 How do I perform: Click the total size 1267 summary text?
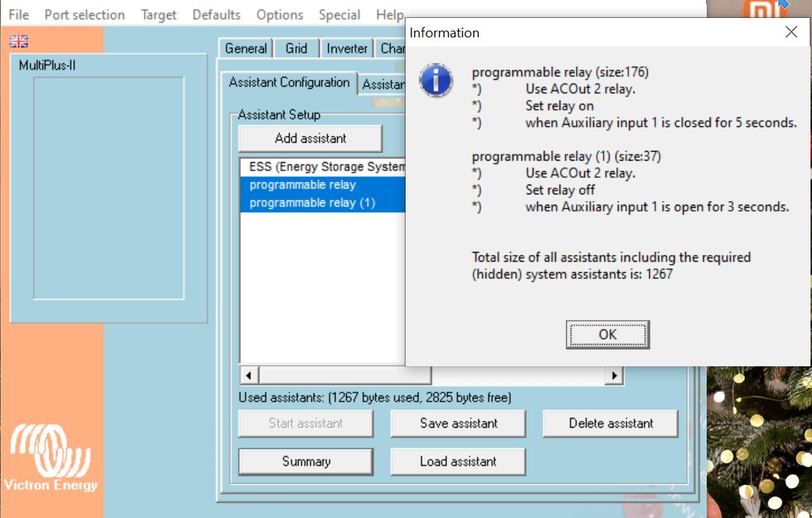[x=611, y=266]
